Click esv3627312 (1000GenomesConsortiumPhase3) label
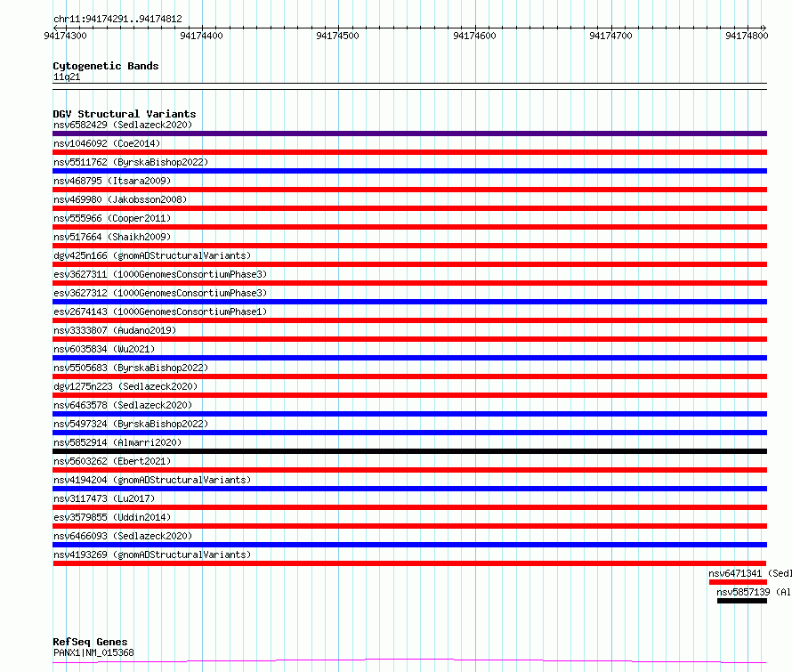The width and height of the screenshot is (792, 672). click(x=160, y=293)
